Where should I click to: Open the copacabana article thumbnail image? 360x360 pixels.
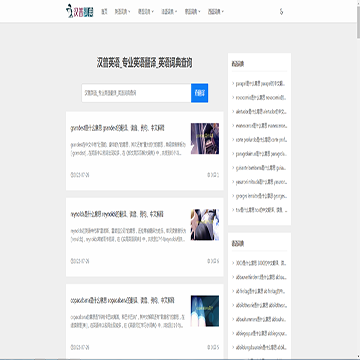[x=205, y=311]
